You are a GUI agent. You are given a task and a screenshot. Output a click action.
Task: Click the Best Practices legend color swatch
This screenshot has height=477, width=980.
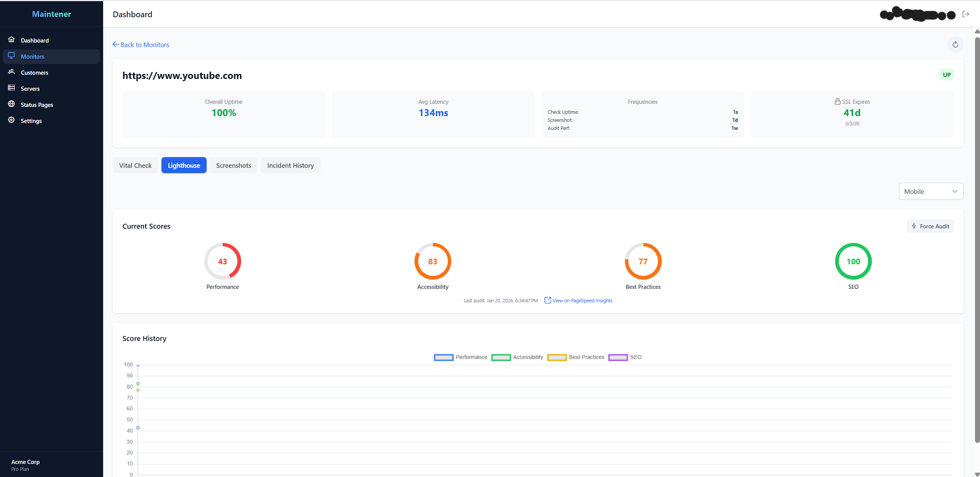coord(557,357)
